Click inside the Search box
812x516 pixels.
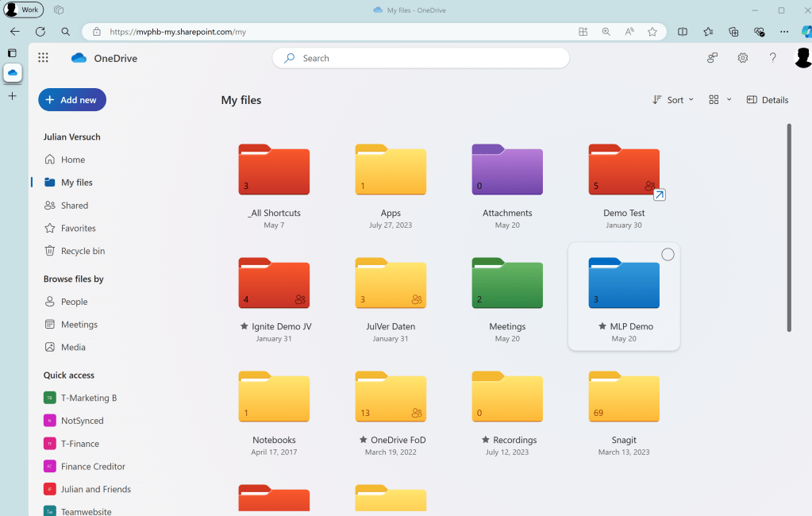point(421,58)
